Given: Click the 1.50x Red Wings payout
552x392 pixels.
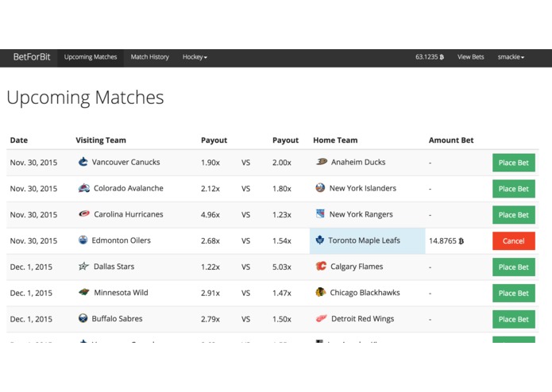Looking at the screenshot, I should [x=282, y=319].
